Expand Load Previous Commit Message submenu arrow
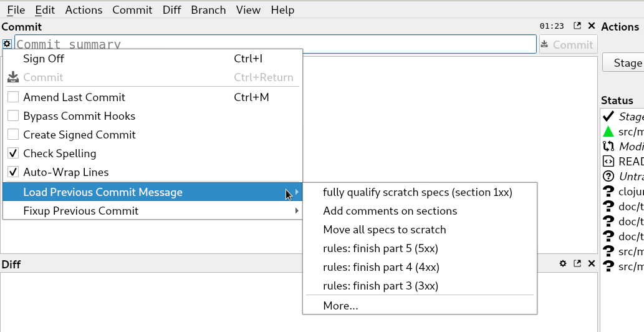This screenshot has width=644, height=332. (297, 192)
